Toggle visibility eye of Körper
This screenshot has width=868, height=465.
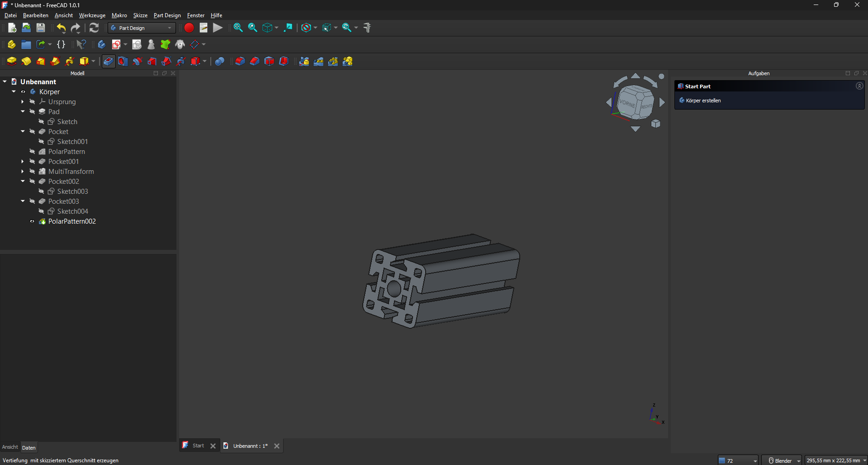23,92
